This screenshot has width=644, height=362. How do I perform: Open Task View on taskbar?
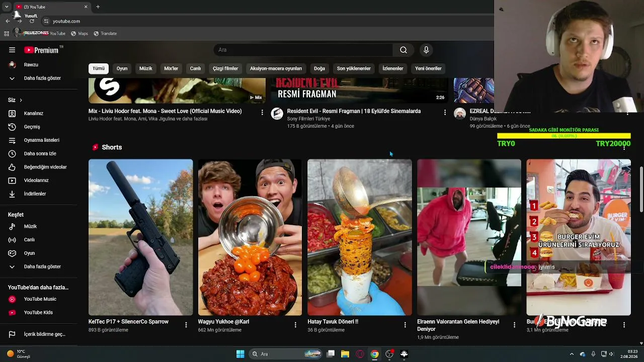point(331,354)
